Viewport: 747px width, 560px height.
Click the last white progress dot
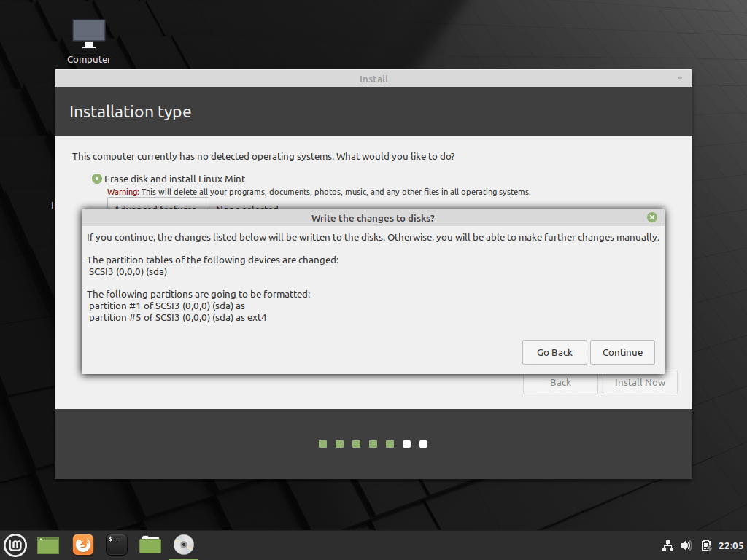(x=423, y=443)
